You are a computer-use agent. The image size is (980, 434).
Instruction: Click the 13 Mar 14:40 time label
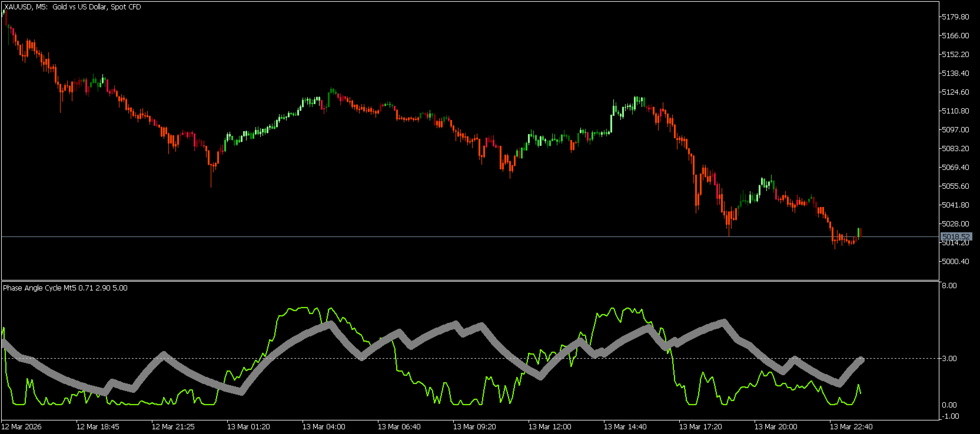(625, 427)
